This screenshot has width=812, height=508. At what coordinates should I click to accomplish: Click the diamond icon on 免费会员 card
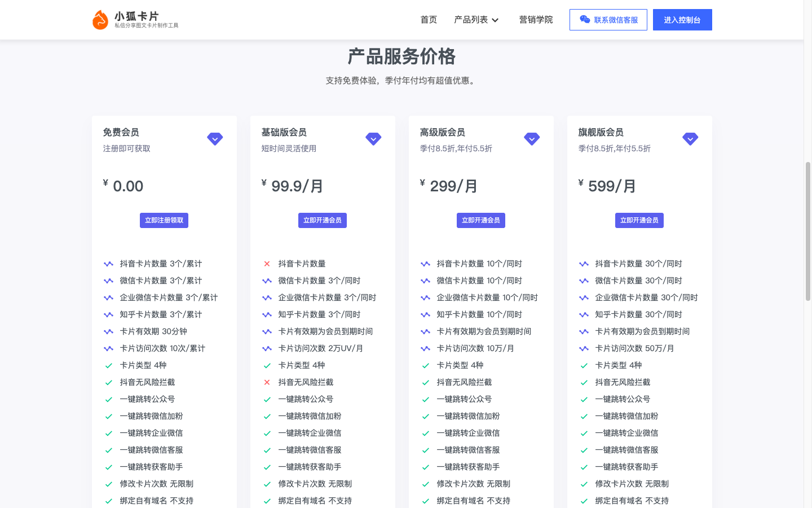(x=215, y=138)
